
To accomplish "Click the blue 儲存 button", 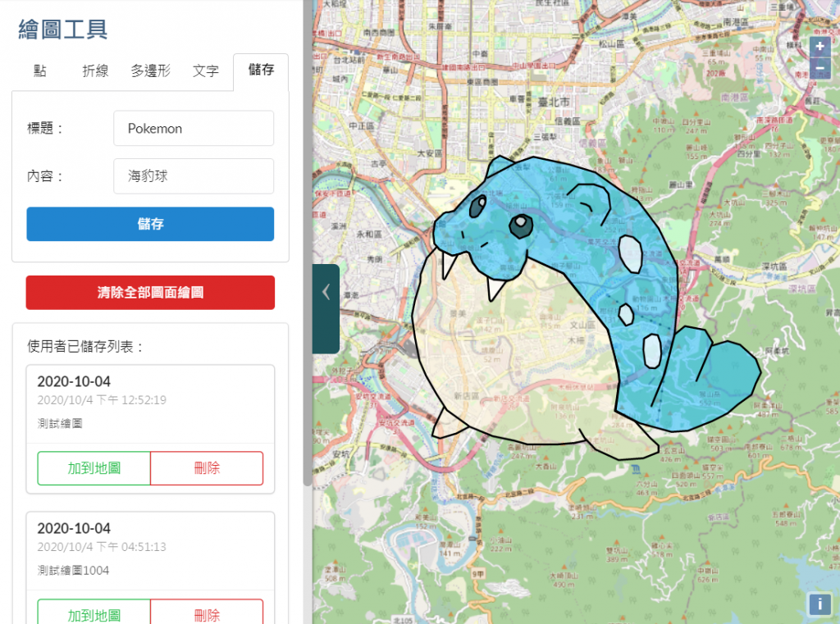I will [150, 224].
